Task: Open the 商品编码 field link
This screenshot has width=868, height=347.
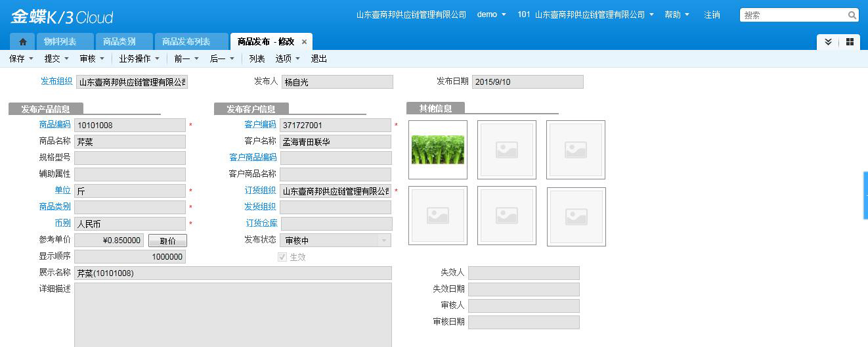Action: coord(54,124)
